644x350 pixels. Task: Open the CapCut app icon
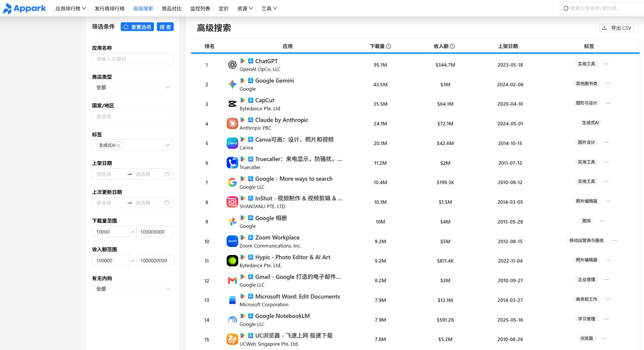coord(232,104)
